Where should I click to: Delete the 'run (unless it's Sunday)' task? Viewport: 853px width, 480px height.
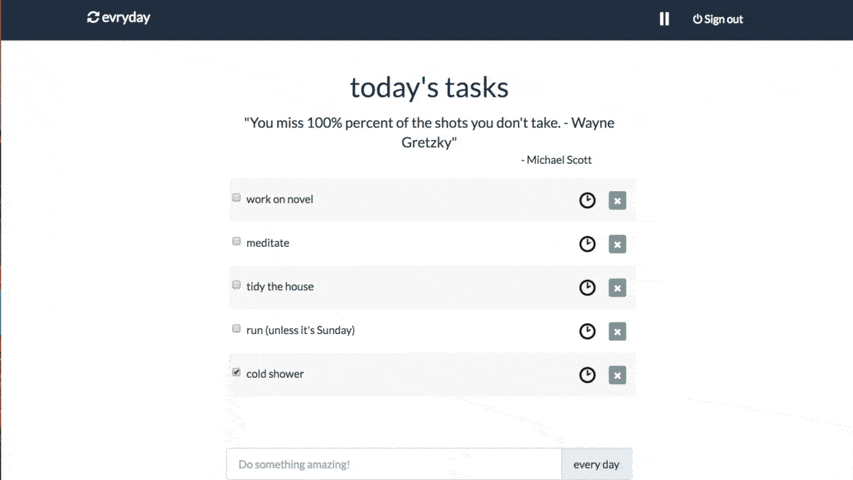[x=617, y=331]
